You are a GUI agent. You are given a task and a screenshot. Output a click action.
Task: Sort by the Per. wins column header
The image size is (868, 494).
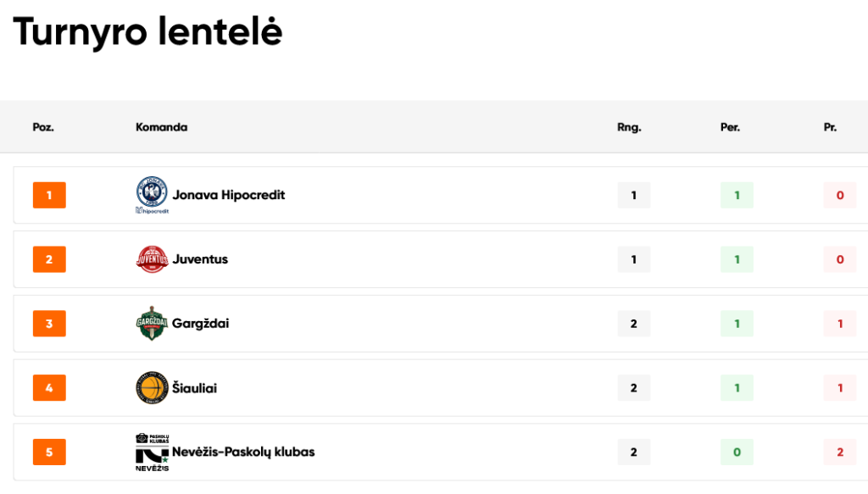coord(730,127)
